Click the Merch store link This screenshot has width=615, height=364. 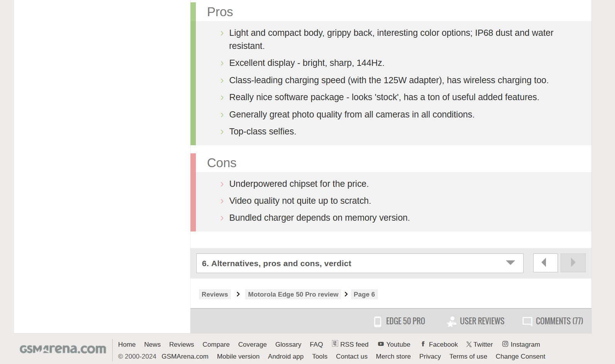pos(393,356)
